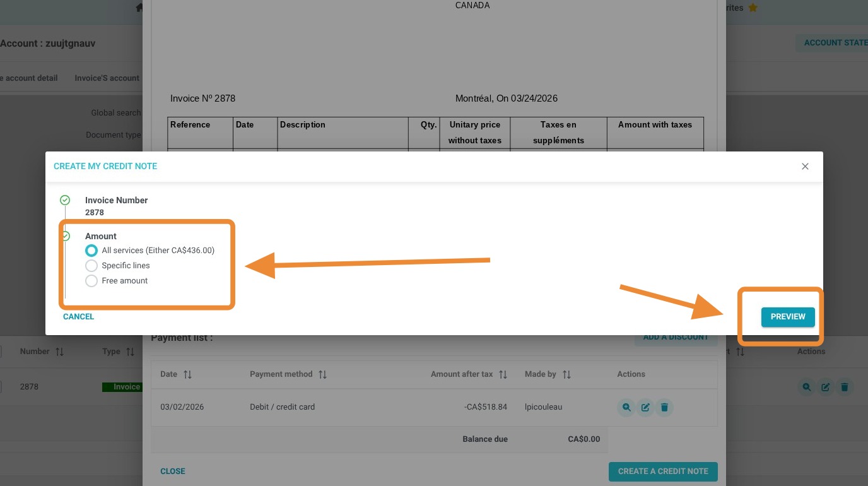Click the Debit / credit card cell

(x=282, y=407)
